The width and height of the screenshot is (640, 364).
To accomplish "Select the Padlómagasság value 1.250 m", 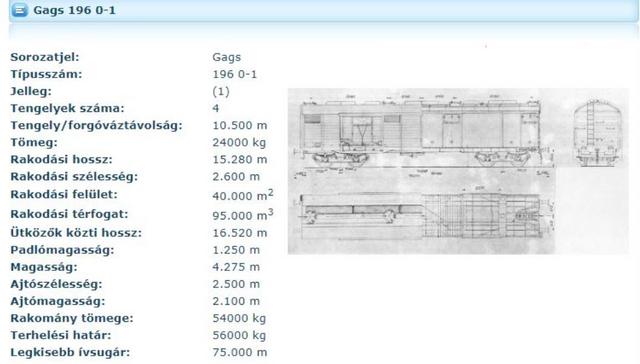I will pos(236,250).
